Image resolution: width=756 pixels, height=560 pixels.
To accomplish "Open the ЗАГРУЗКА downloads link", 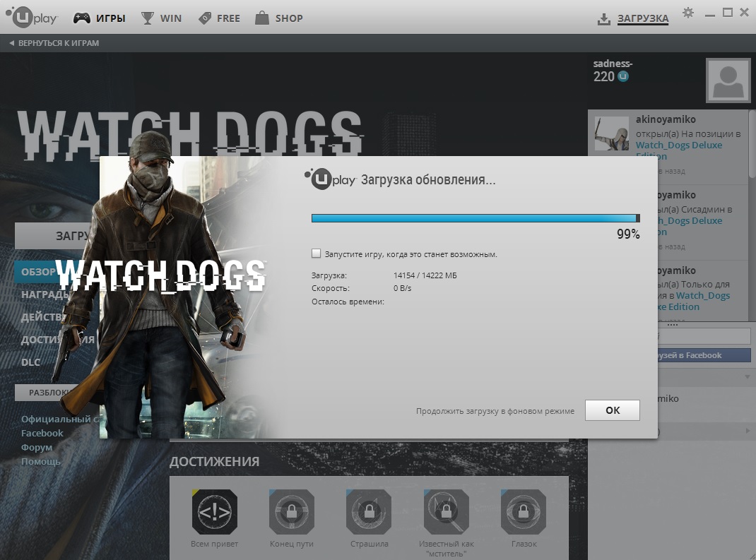I will 643,19.
